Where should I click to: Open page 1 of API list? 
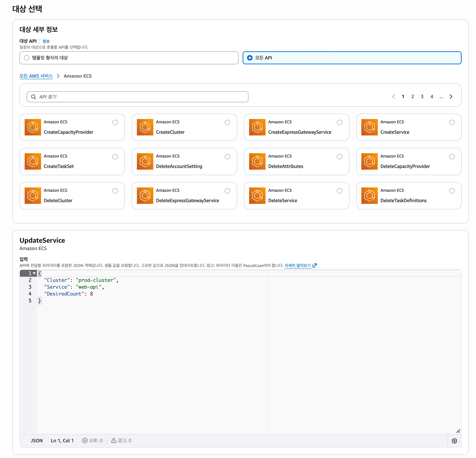click(403, 96)
